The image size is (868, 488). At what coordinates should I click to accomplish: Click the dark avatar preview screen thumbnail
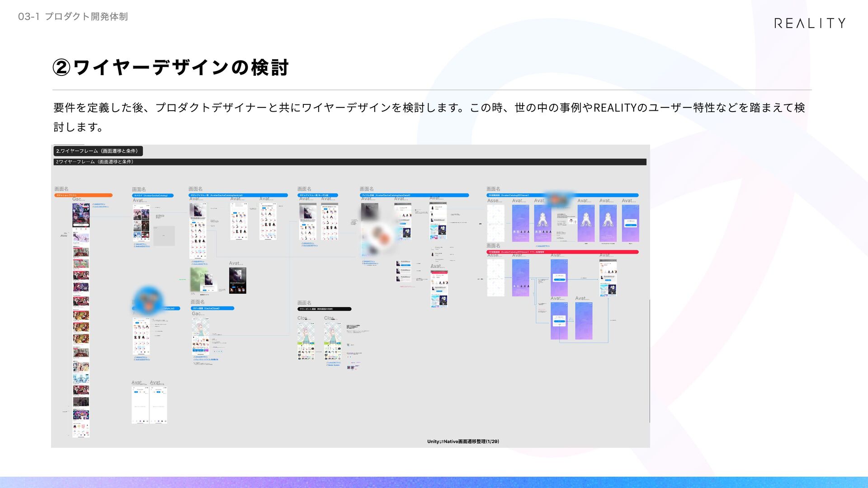click(237, 281)
